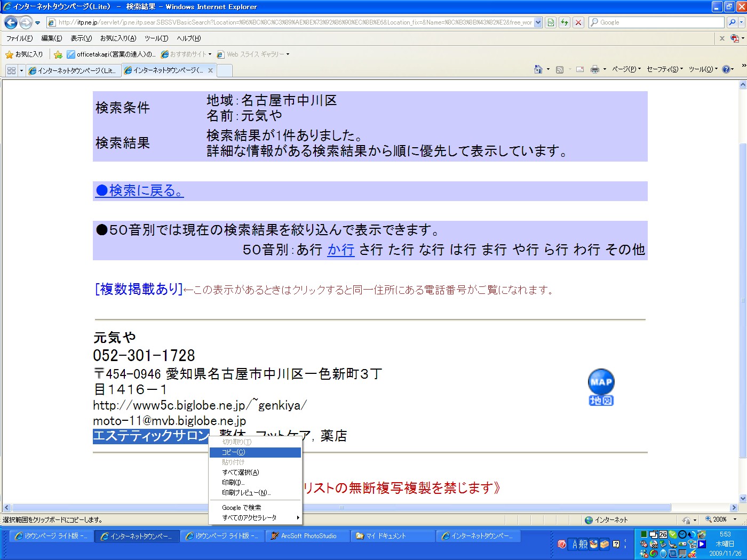The width and height of the screenshot is (747, 560).
Task: Open the セーフティ(S) command bar dropdown
Action: [664, 69]
